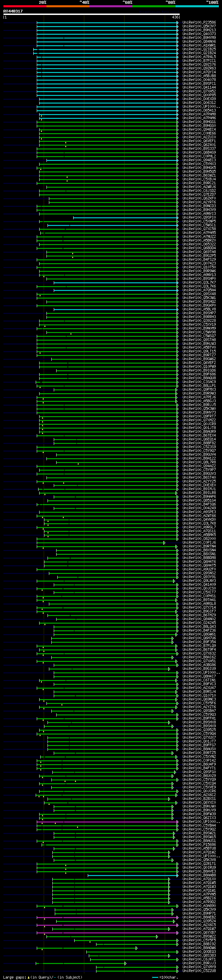Click the UniRef100_O24245 hit label
This screenshot has width=222, height=980.
coord(199,623)
